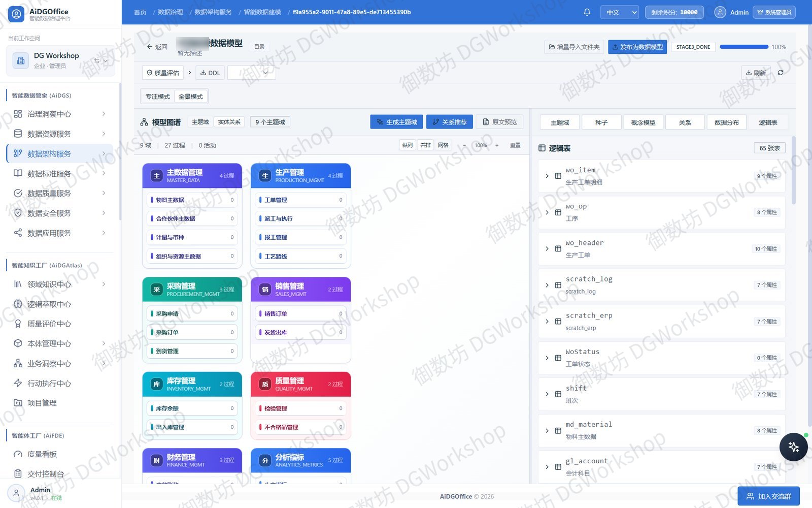Click the refresh cycle icon beside 刷新
This screenshot has width=812, height=508.
tap(781, 73)
